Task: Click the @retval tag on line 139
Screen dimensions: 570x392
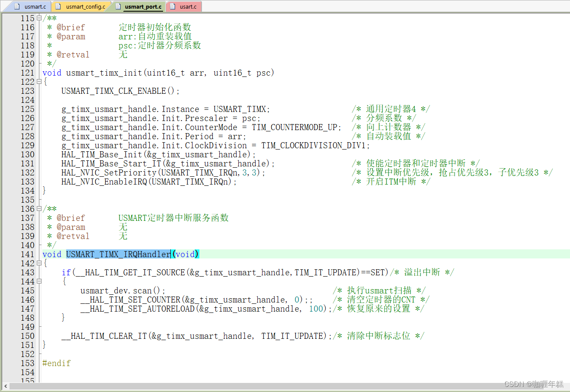Action: [x=73, y=236]
